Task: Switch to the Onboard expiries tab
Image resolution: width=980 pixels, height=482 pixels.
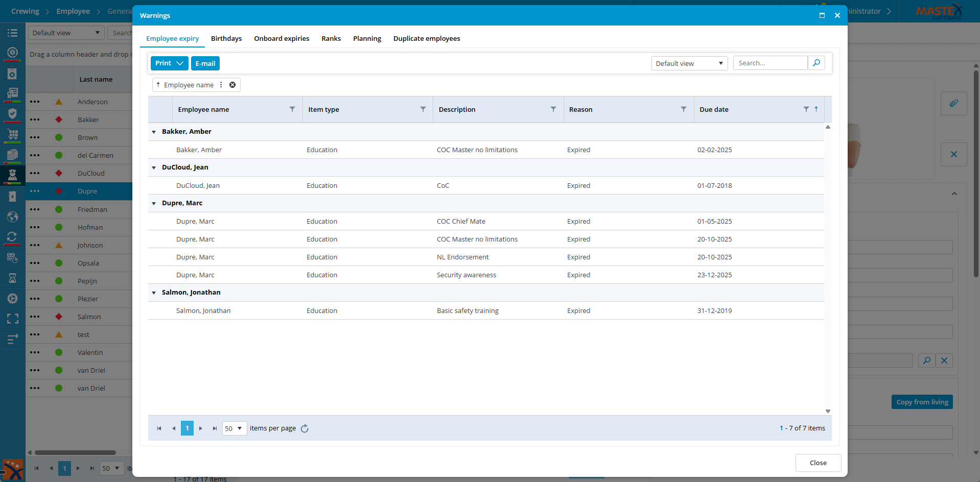Action: (x=282, y=38)
